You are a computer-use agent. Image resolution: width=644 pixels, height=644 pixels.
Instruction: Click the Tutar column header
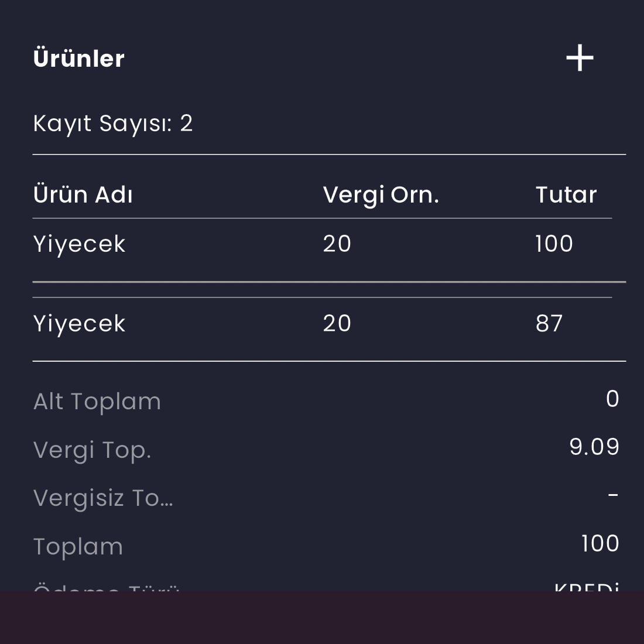(566, 195)
